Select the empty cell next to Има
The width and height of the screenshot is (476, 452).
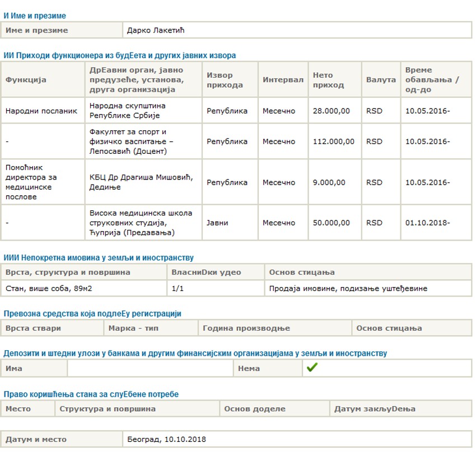(x=150, y=368)
